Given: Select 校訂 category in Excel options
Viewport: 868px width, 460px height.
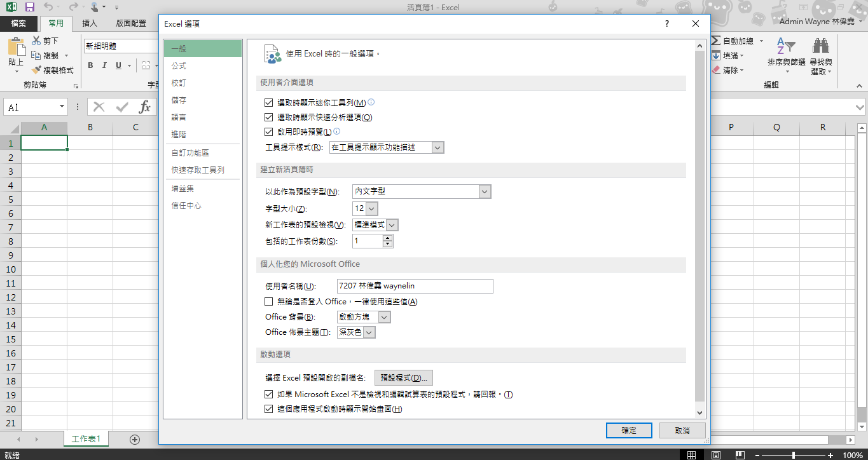Looking at the screenshot, I should [202, 83].
